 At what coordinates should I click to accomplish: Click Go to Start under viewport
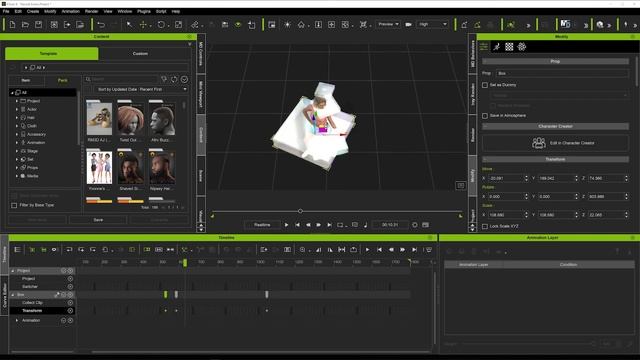pyautogui.click(x=297, y=225)
